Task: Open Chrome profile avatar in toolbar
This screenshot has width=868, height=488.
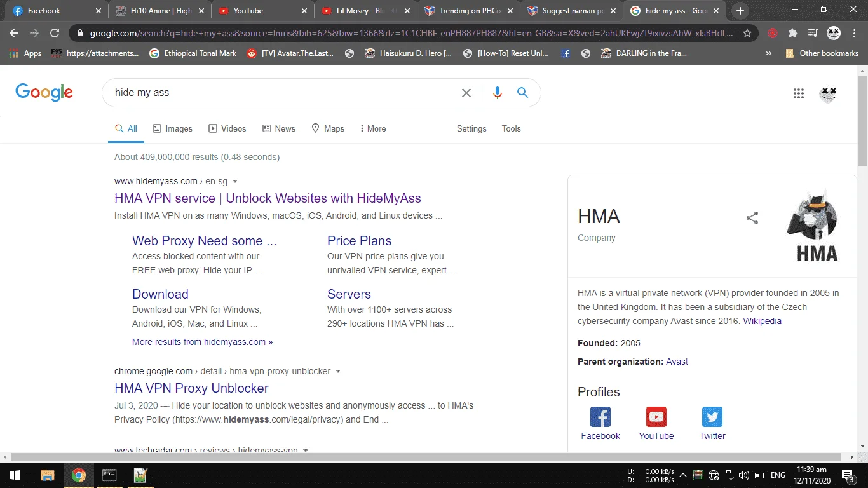Action: point(833,33)
